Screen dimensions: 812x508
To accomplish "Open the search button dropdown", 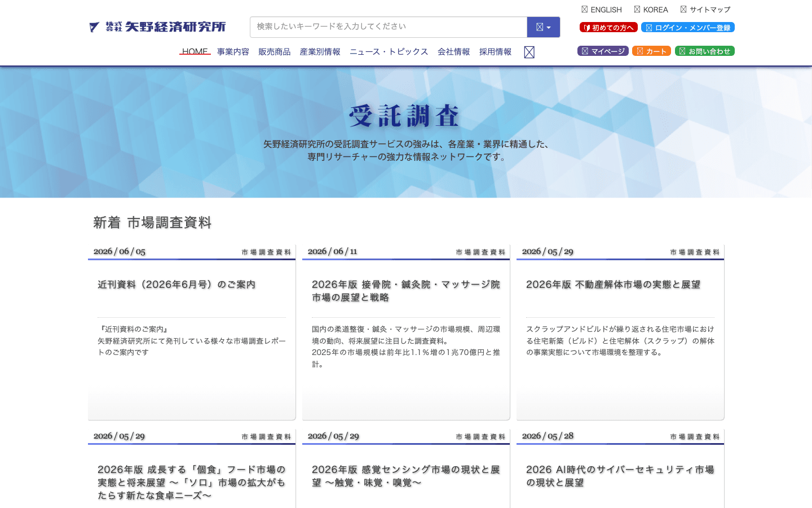I will (x=544, y=27).
